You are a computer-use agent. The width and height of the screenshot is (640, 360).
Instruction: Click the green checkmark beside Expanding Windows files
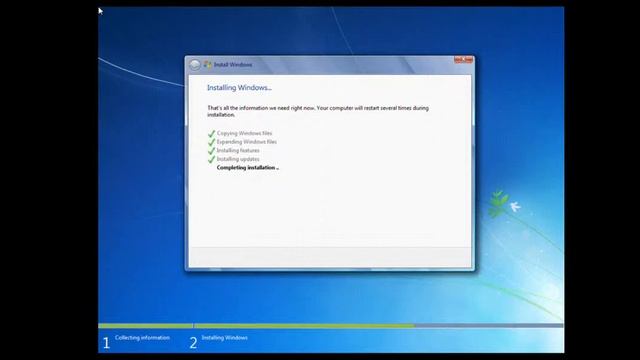click(x=211, y=142)
